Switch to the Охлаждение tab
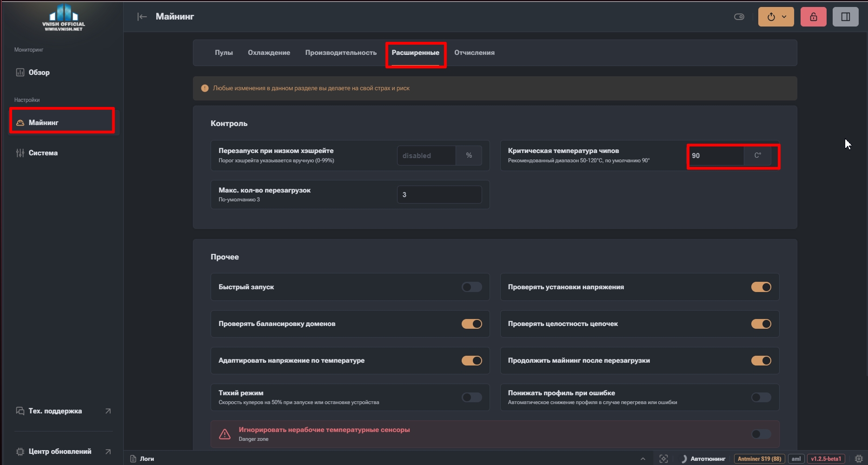This screenshot has width=868, height=465. 269,53
